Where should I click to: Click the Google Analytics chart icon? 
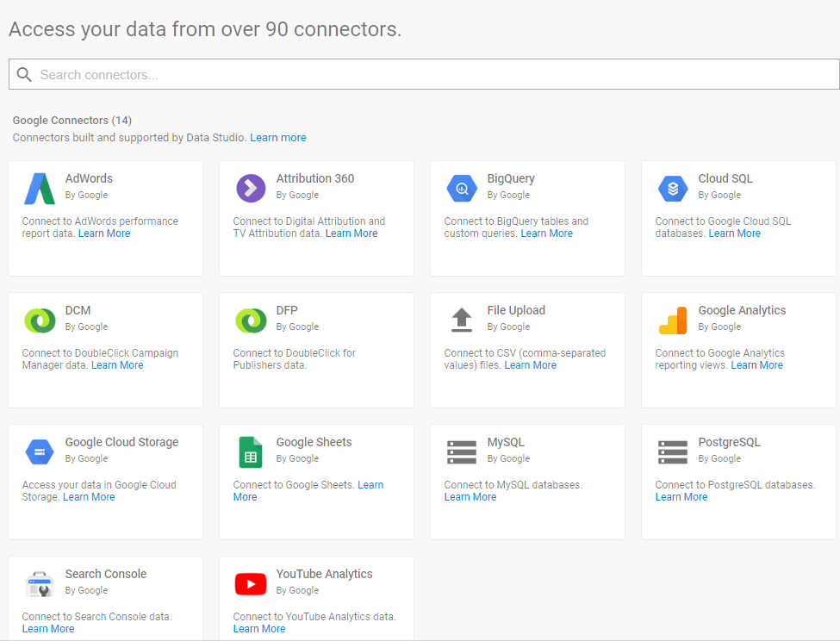pyautogui.click(x=673, y=320)
